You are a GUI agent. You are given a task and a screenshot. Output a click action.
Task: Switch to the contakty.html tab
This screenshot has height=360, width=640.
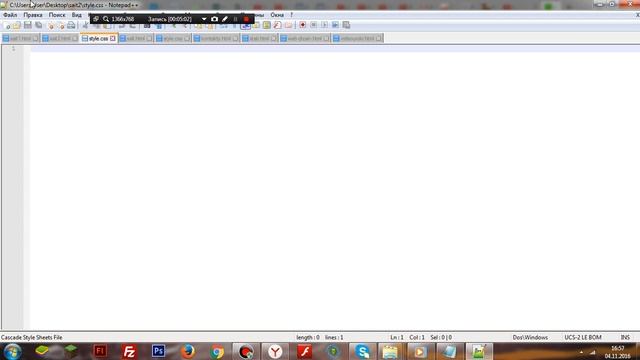point(216,38)
